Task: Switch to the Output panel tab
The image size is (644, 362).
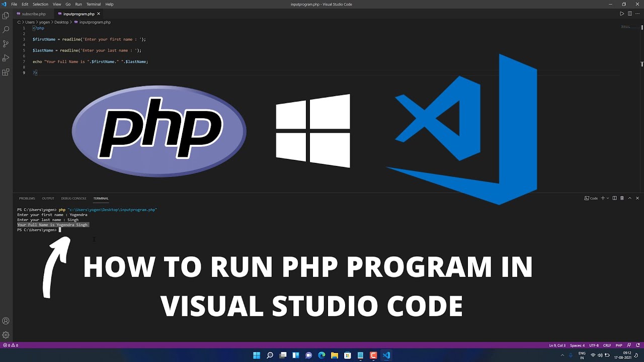Action: click(x=48, y=198)
